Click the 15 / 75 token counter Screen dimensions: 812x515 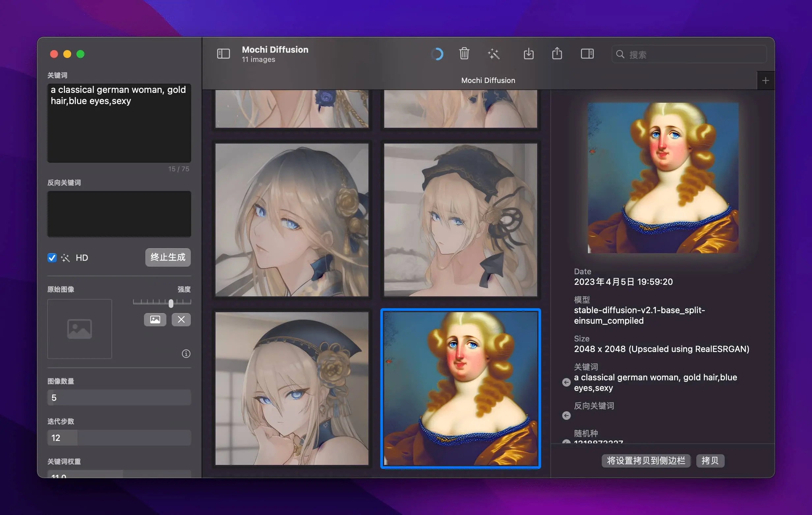pyautogui.click(x=179, y=169)
